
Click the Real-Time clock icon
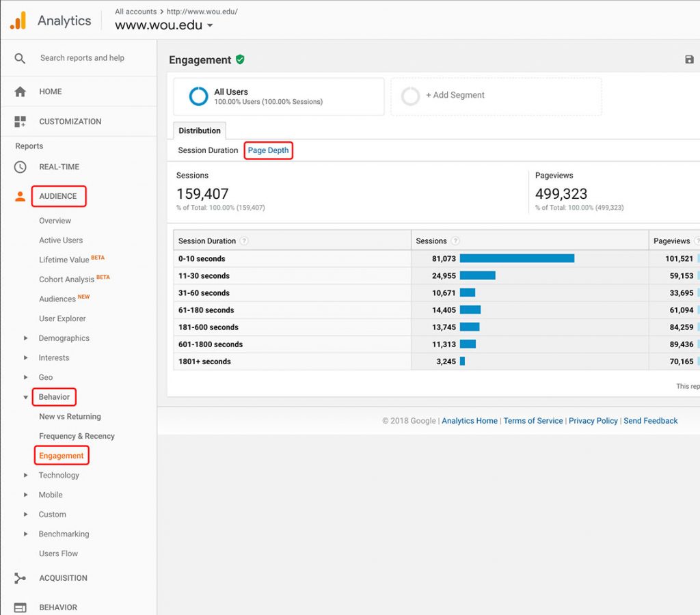[x=20, y=167]
